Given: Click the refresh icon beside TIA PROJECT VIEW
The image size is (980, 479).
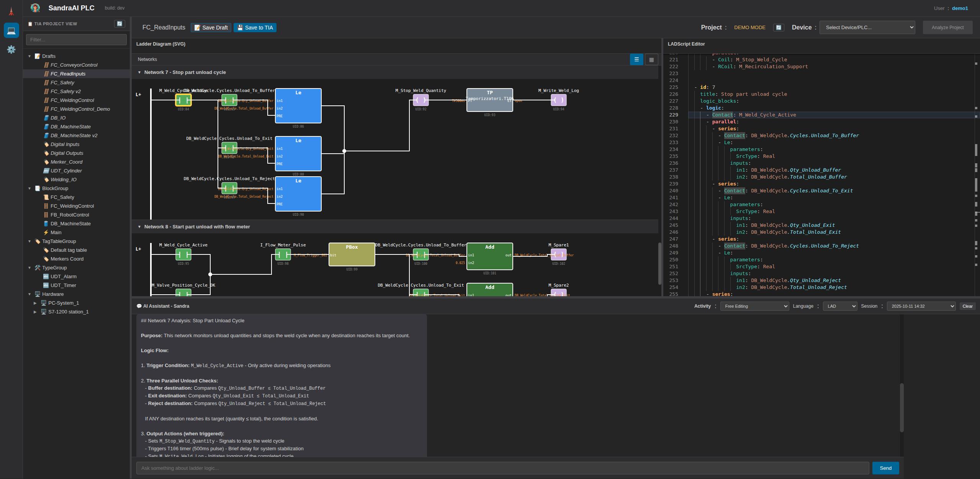Looking at the screenshot, I should (x=119, y=23).
